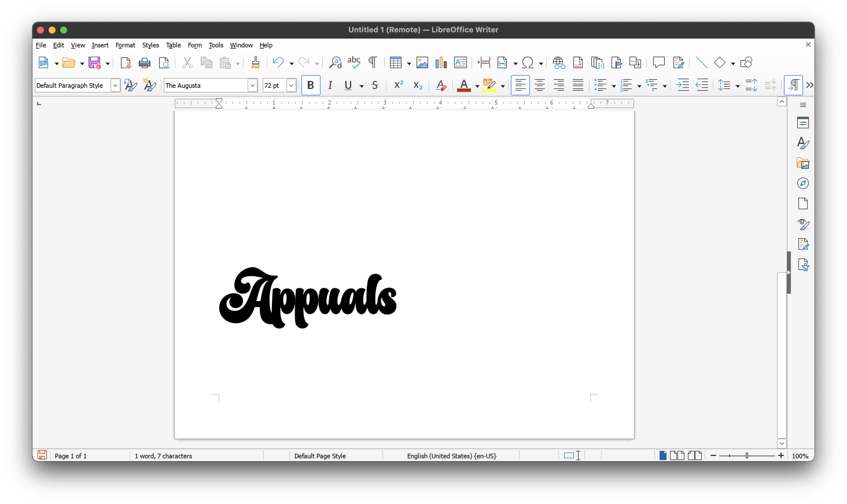Expand the font size dropdown
847x504 pixels.
291,85
